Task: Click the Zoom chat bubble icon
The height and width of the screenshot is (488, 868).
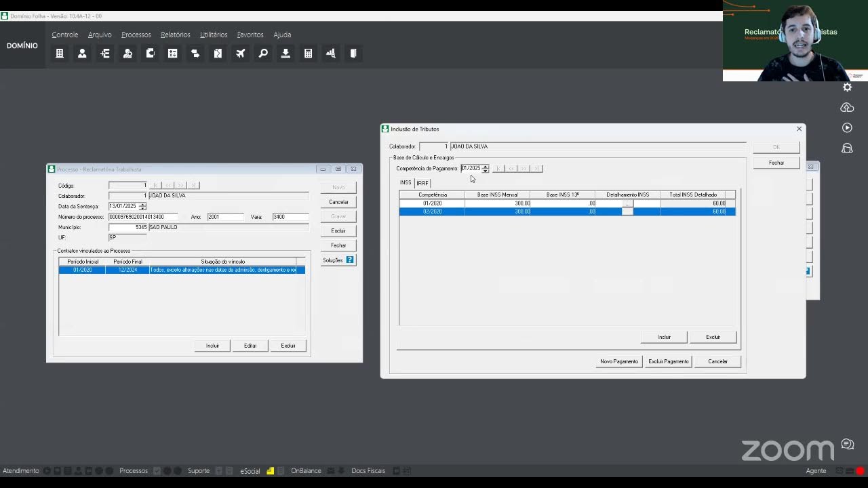Action: coord(848,445)
